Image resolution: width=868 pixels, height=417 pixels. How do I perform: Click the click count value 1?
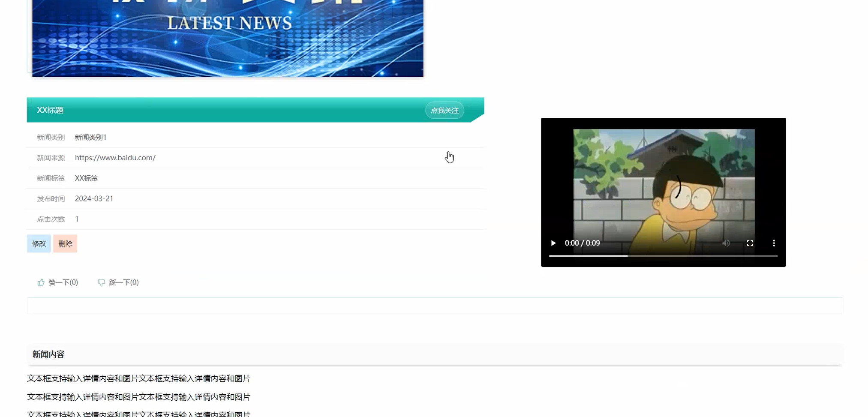point(77,219)
